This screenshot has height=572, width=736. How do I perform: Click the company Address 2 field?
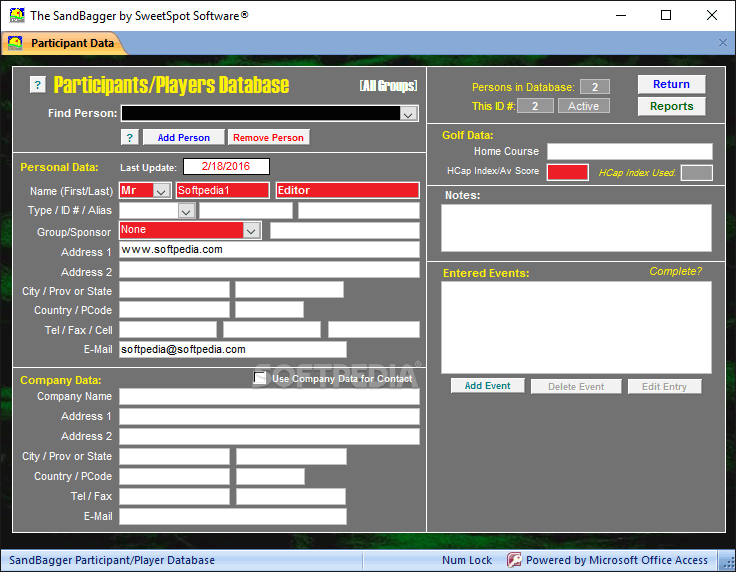click(x=269, y=436)
